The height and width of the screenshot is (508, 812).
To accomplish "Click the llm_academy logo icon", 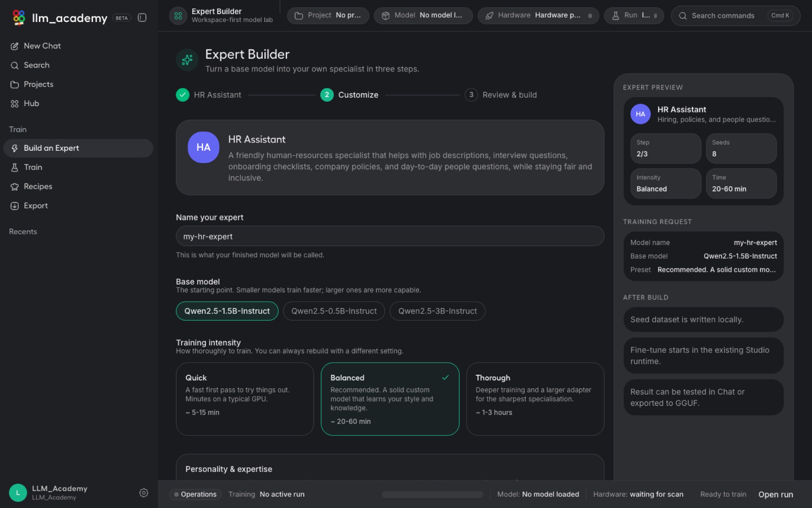I will (19, 17).
